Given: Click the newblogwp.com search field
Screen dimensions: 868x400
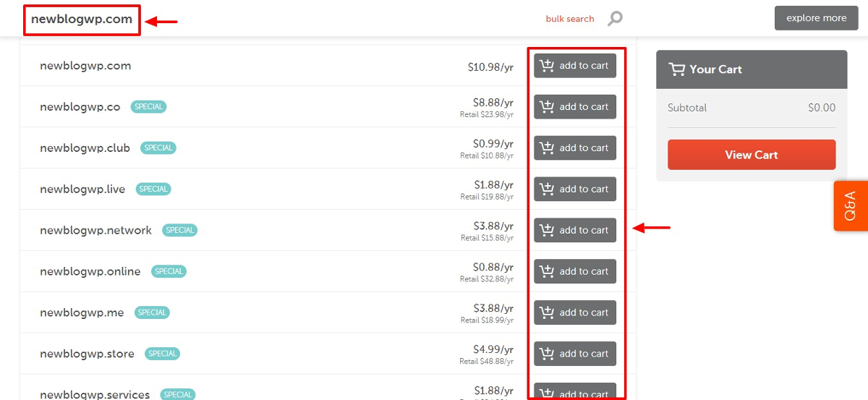Looking at the screenshot, I should point(82,20).
